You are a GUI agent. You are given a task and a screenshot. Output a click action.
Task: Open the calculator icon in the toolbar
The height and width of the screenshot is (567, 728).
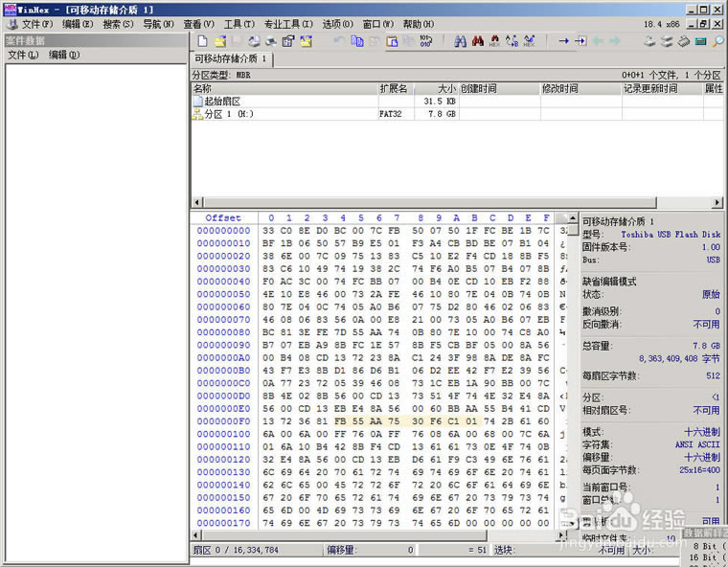pos(700,41)
